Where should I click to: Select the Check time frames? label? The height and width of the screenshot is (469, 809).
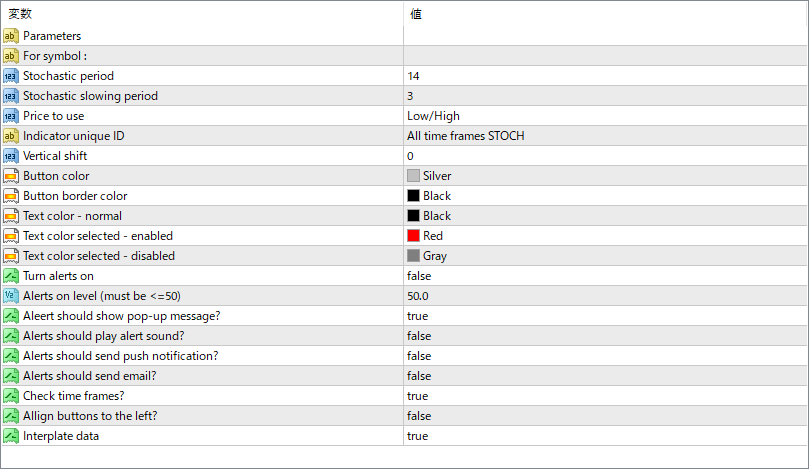pos(74,396)
